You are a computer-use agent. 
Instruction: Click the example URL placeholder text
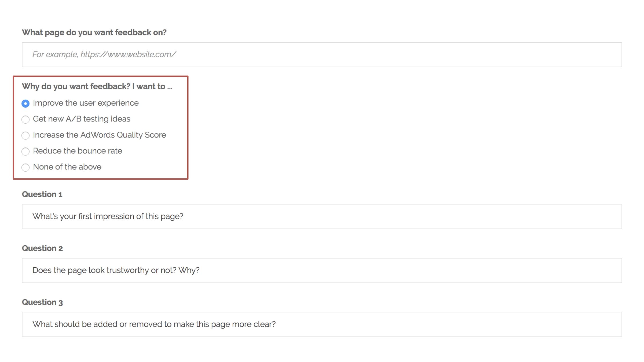(x=104, y=54)
